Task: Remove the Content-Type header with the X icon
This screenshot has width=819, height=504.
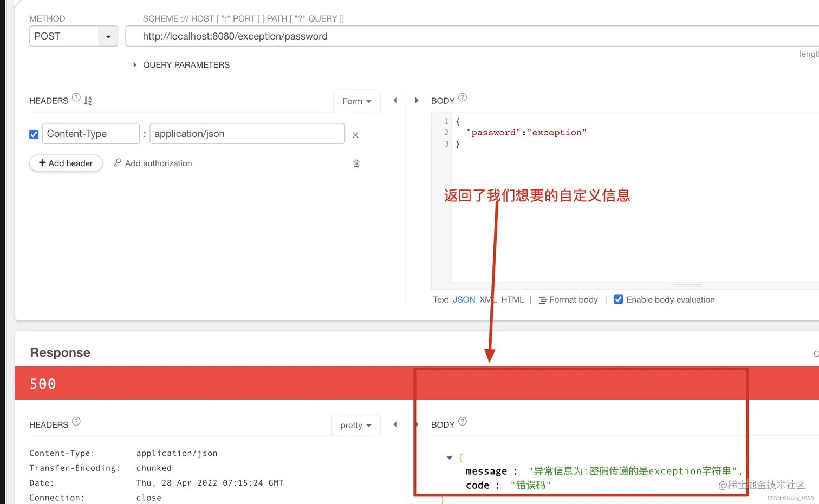Action: point(356,135)
